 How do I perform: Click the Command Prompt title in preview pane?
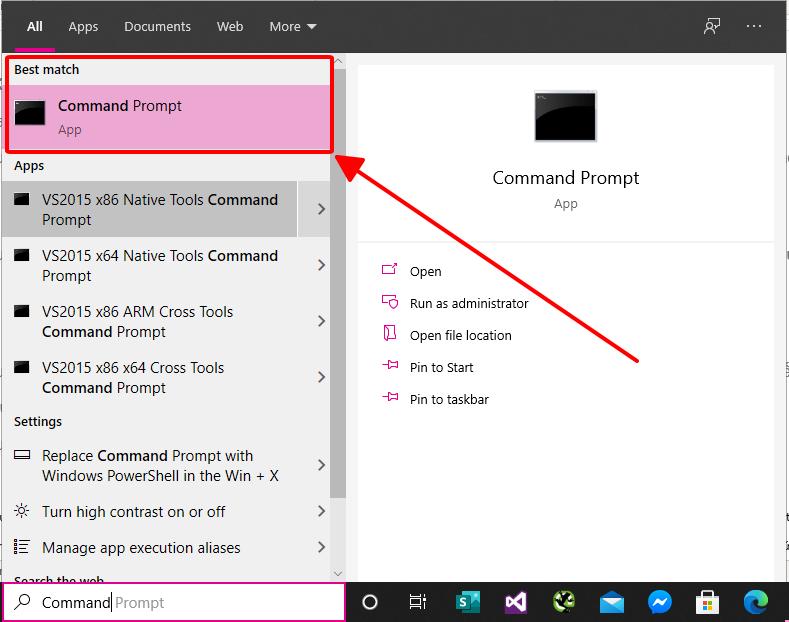[x=566, y=178]
